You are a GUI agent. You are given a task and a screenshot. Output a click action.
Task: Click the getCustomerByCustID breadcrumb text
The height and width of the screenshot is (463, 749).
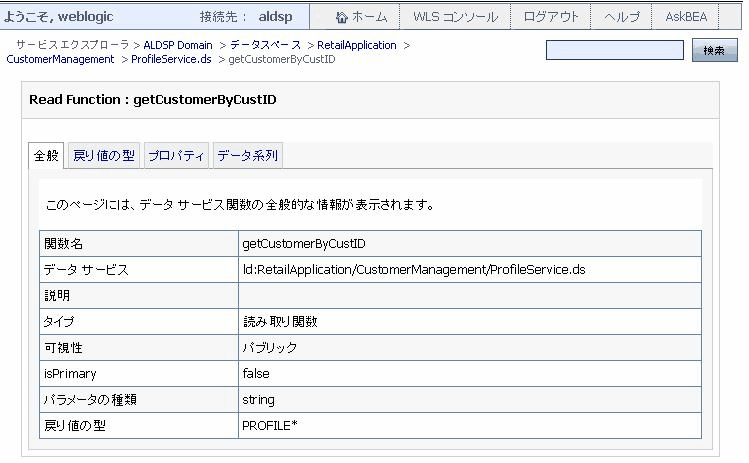tap(282, 59)
